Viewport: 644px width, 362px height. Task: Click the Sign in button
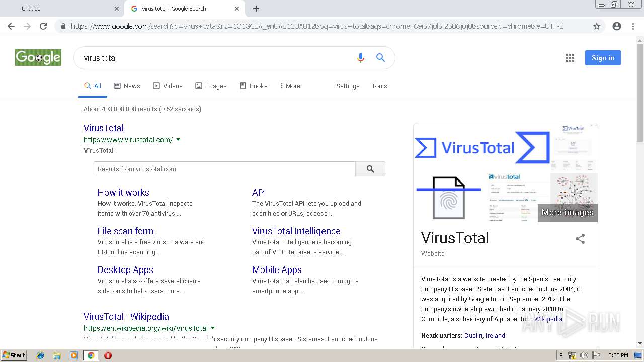[603, 58]
